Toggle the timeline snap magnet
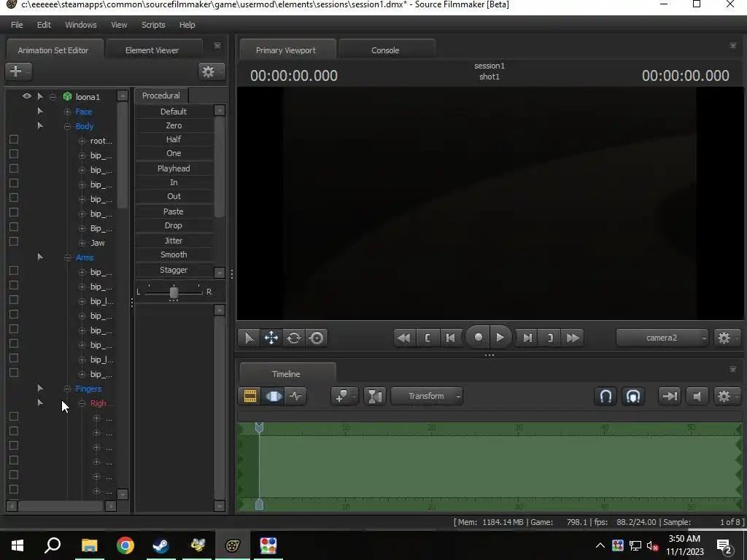The width and height of the screenshot is (747, 560). coord(605,396)
